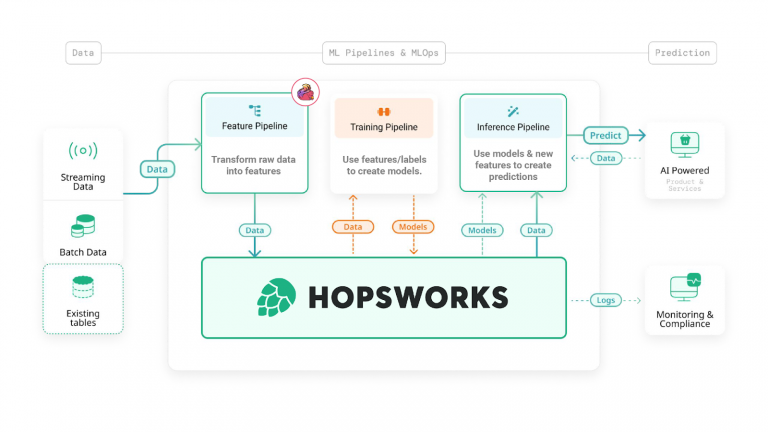Click 'Transform raw data into features' text
768x432 pixels.
tap(253, 165)
